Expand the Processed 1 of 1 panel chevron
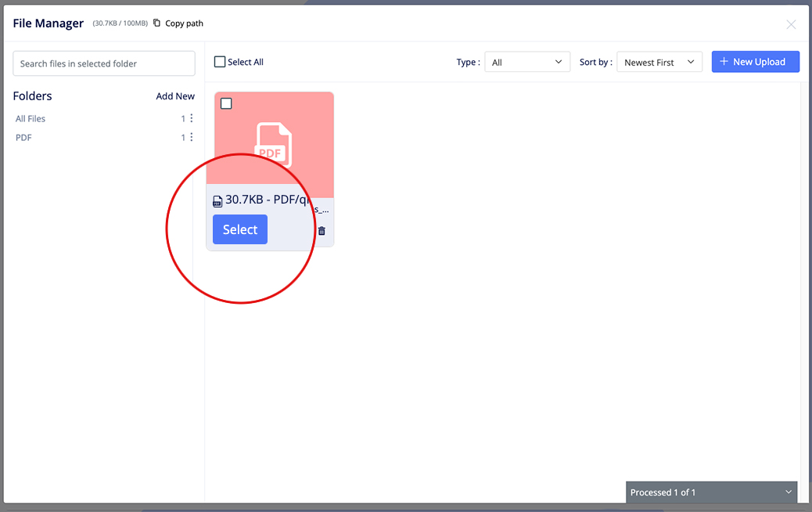 click(788, 492)
